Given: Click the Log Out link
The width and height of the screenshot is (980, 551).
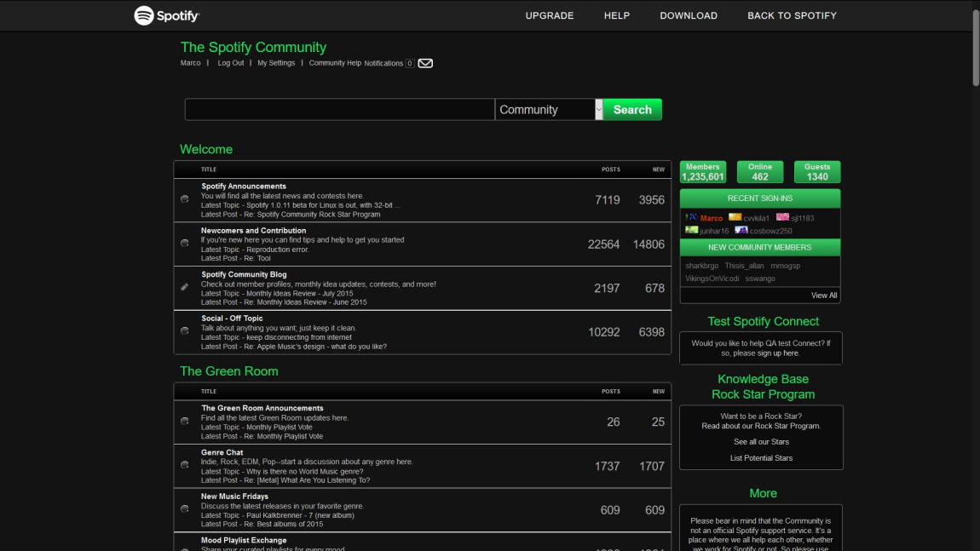Looking at the screenshot, I should tap(231, 63).
